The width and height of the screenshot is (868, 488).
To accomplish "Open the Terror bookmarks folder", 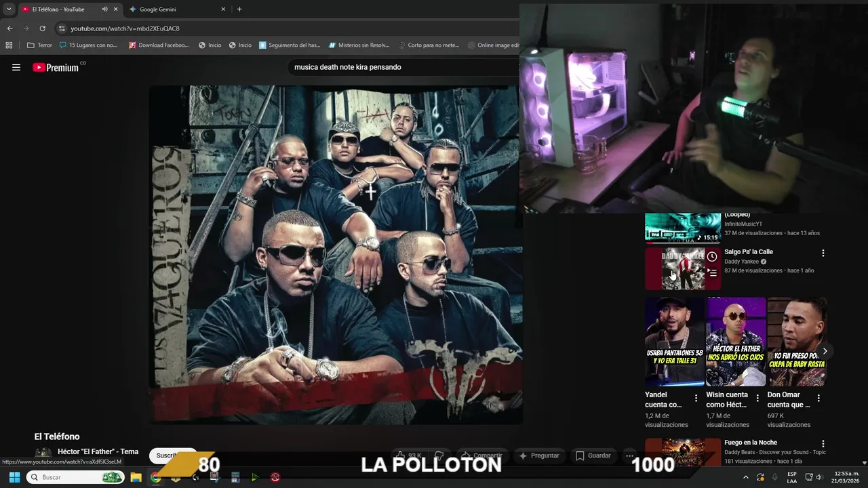I will (40, 45).
